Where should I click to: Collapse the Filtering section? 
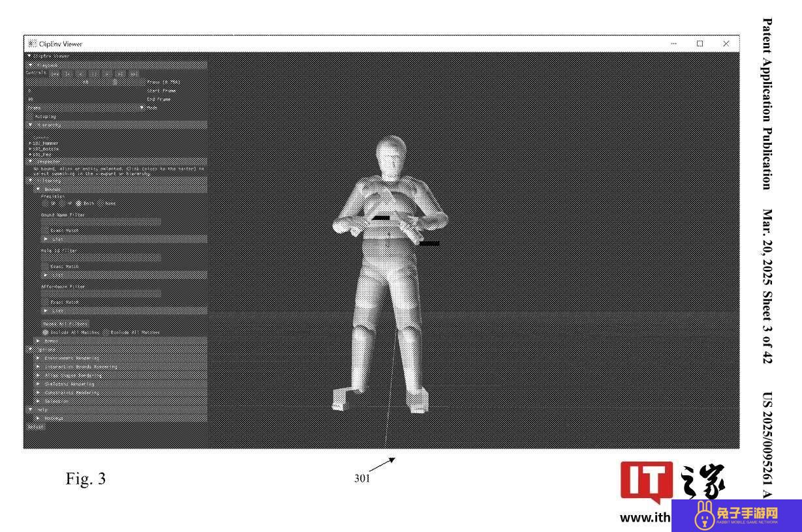pos(116,181)
